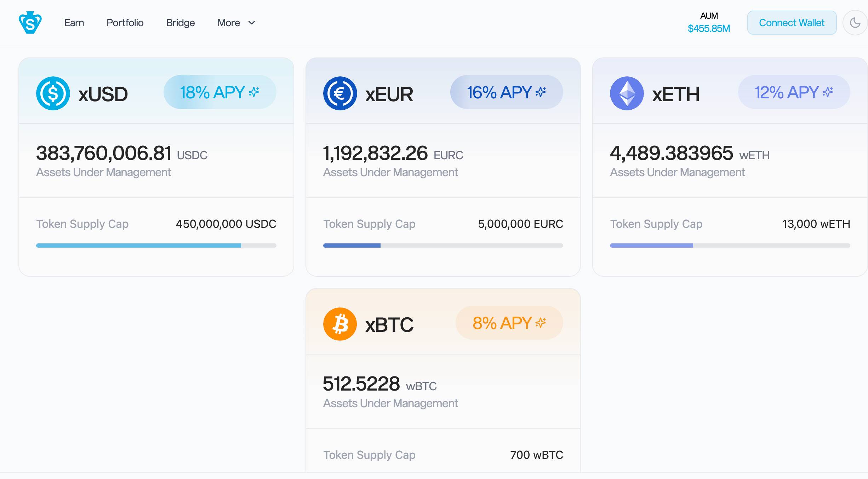Click the sparkle icon in xUSD APY badge
This screenshot has width=868, height=479.
click(x=254, y=92)
